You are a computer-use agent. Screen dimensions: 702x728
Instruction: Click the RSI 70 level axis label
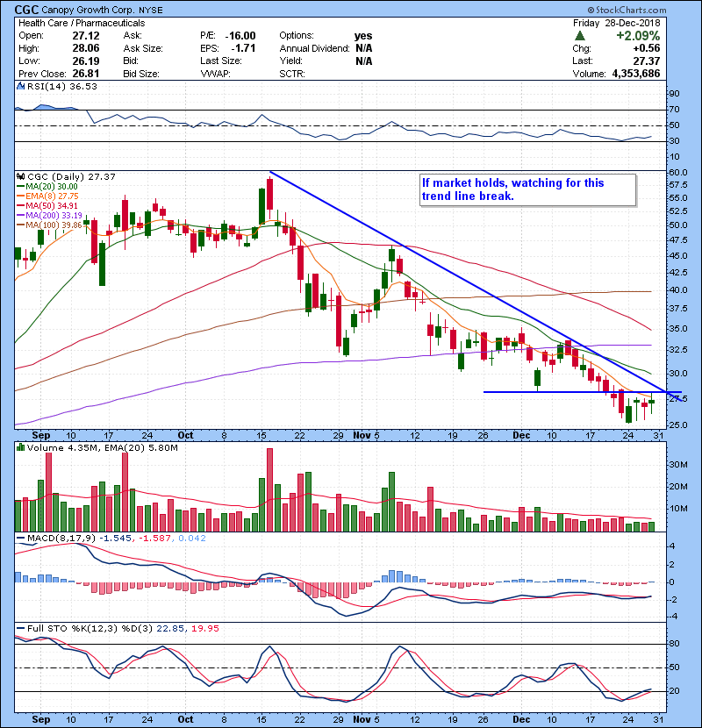[674, 110]
